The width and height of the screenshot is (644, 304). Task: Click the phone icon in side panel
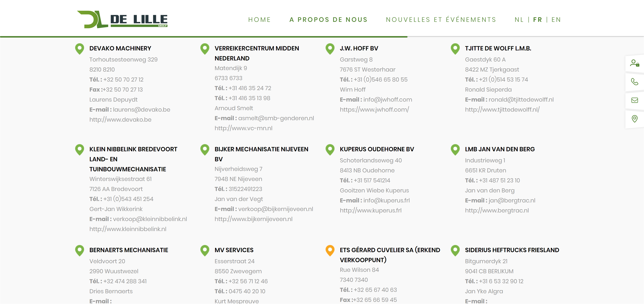coord(634,82)
